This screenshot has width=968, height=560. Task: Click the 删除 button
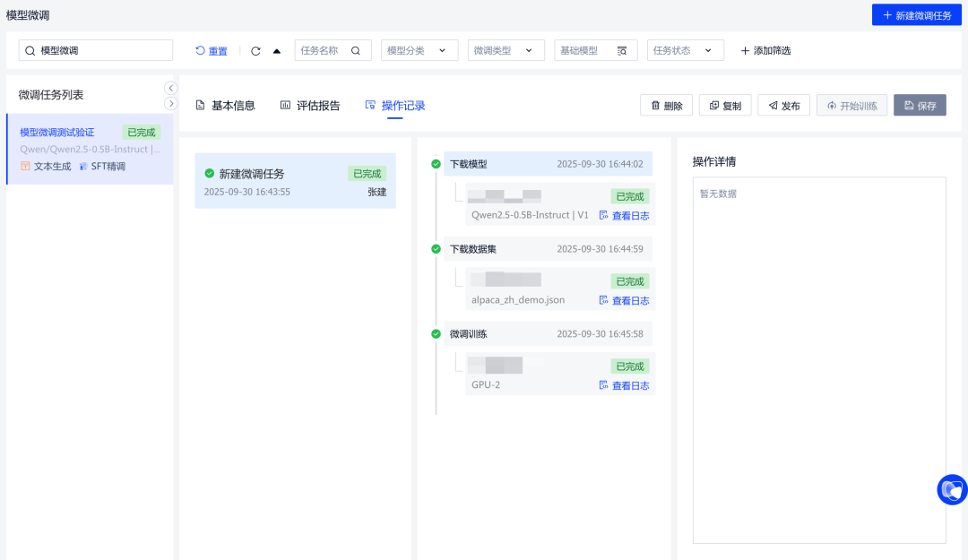point(666,106)
